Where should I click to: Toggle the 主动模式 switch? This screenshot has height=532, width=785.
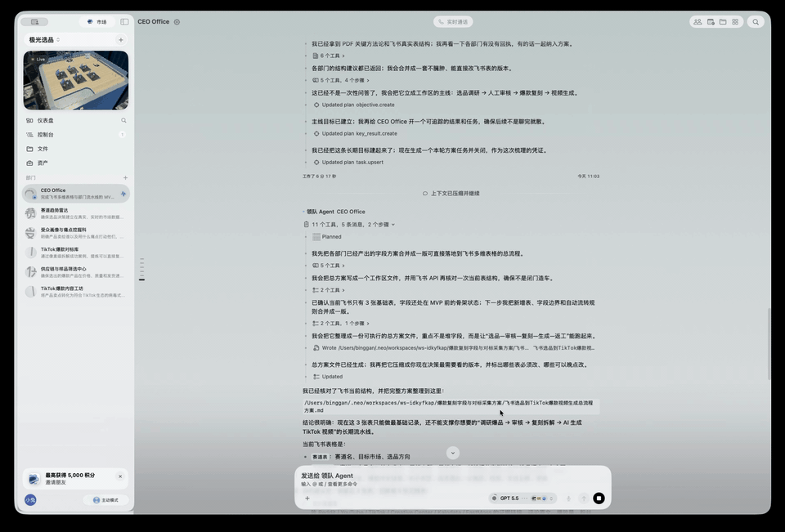105,499
